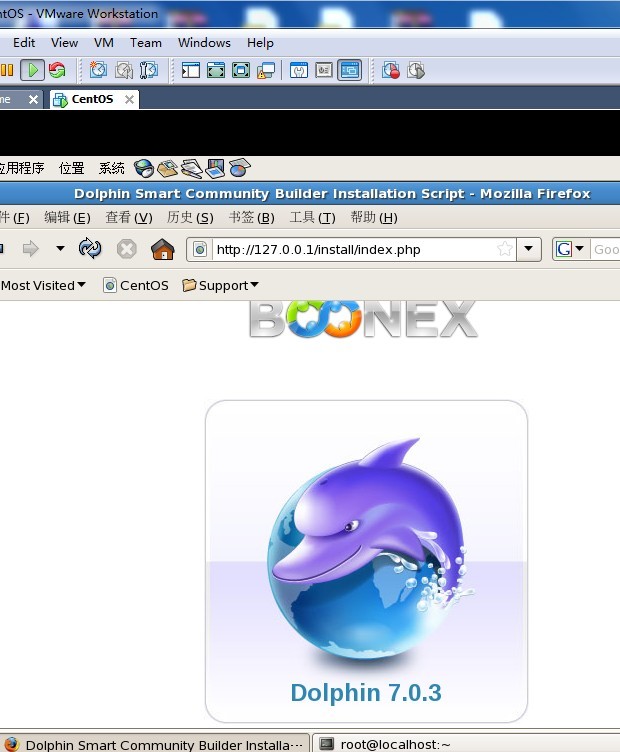
Task: Take a snapshot with the clock-star icon
Action: click(x=98, y=70)
